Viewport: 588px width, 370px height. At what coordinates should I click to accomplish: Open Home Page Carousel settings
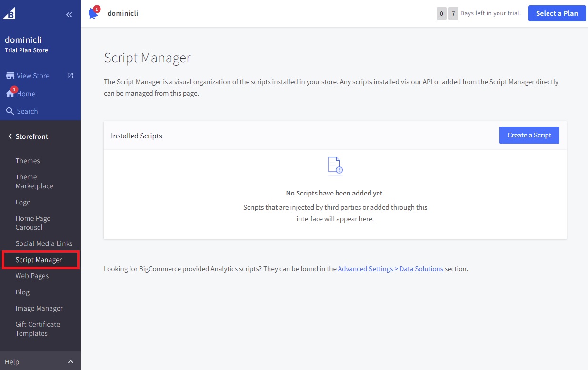pyautogui.click(x=33, y=223)
